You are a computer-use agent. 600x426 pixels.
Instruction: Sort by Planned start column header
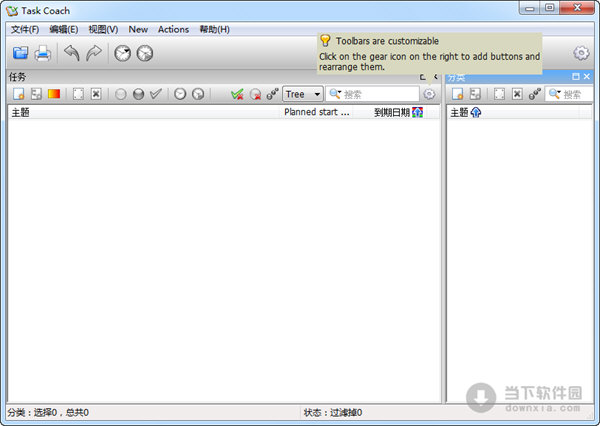pos(317,113)
